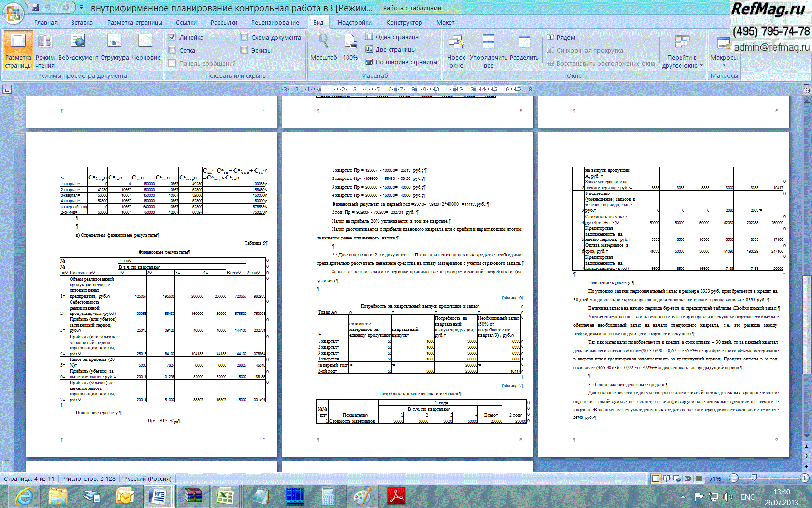The image size is (812, 508).
Task: Open Adobe Reader from taskbar
Action: click(396, 496)
